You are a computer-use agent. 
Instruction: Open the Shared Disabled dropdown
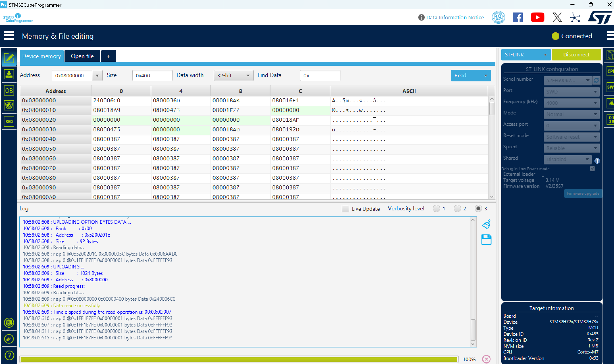coord(567,159)
